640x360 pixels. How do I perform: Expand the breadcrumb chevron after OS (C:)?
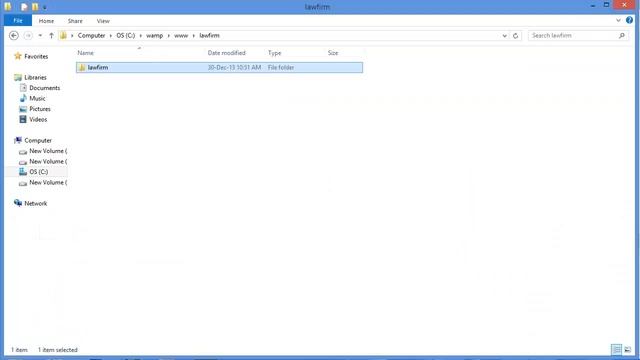pyautogui.click(x=140, y=36)
